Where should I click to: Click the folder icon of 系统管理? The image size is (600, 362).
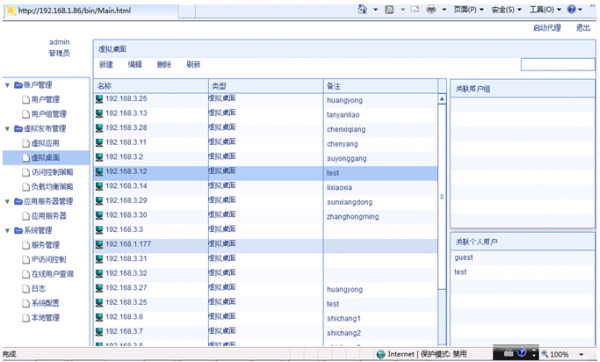coord(18,230)
